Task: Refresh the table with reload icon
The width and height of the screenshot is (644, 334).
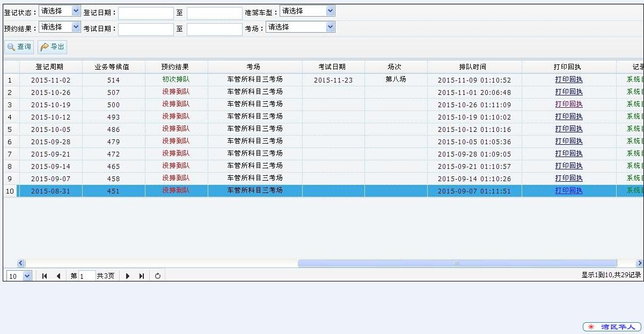Action: 157,276
